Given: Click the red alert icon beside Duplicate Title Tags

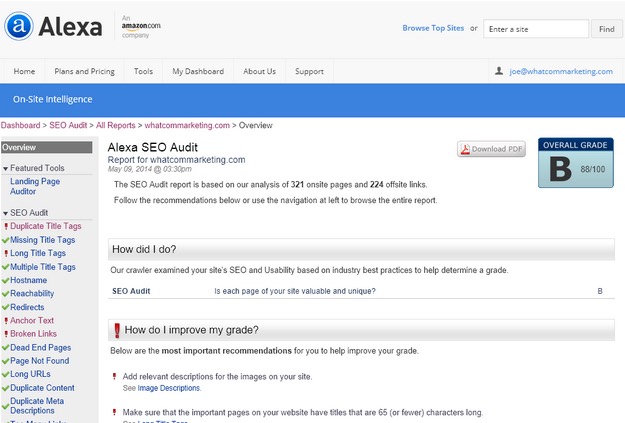Looking at the screenshot, I should pyautogui.click(x=6, y=226).
